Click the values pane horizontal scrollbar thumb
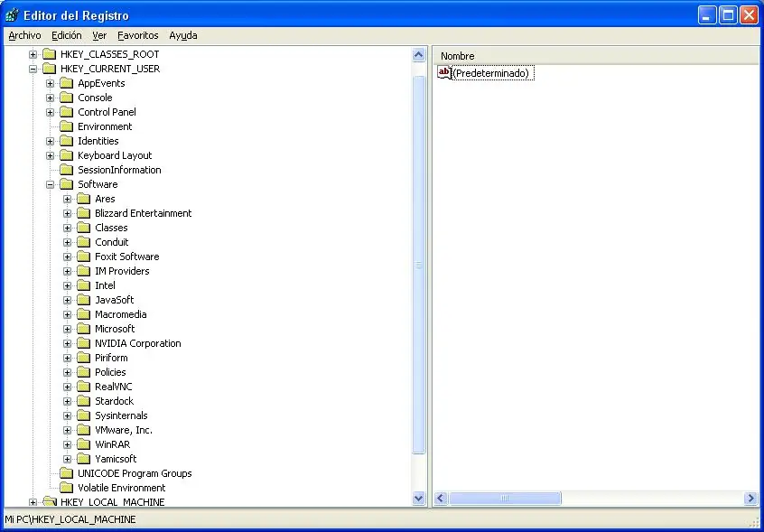 tap(505, 499)
